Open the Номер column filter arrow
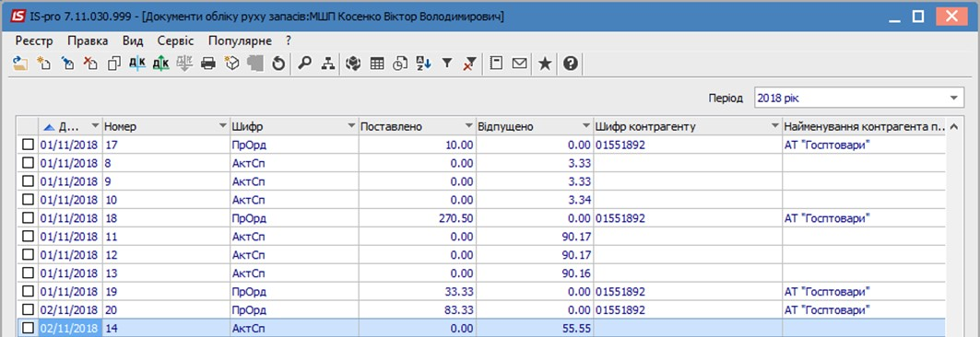Image resolution: width=980 pixels, height=337 pixels. pyautogui.click(x=223, y=126)
